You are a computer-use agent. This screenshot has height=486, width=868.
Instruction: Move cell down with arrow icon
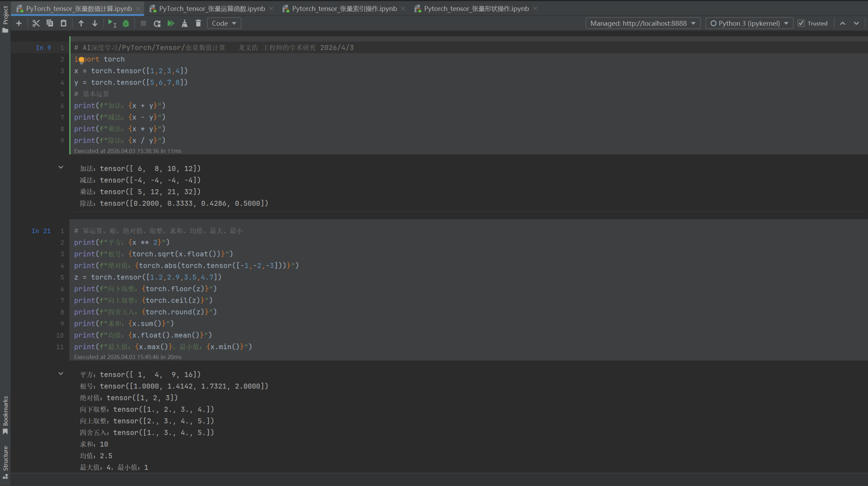coord(95,23)
